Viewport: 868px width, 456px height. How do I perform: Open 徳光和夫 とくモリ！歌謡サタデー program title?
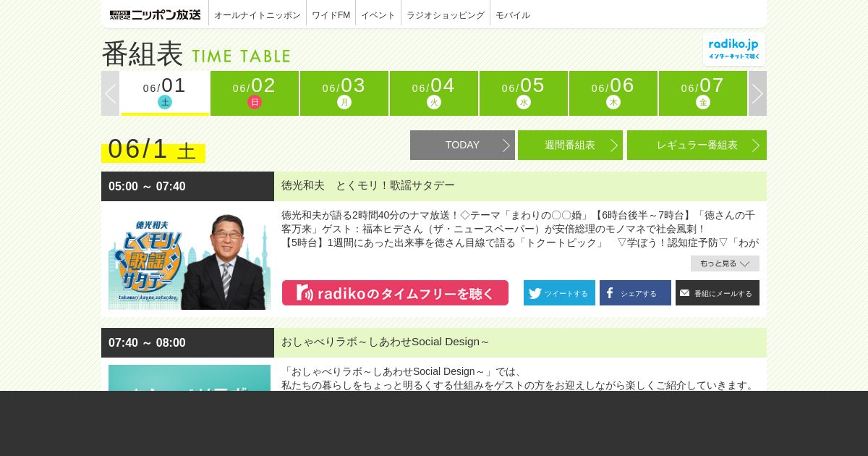click(x=368, y=185)
